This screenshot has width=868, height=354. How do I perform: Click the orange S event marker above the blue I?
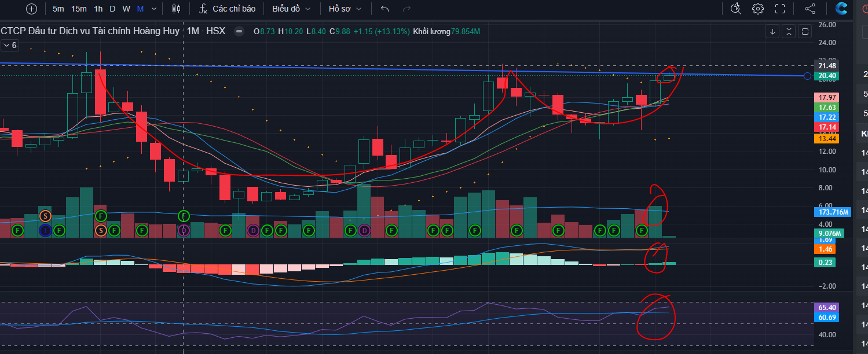click(45, 216)
